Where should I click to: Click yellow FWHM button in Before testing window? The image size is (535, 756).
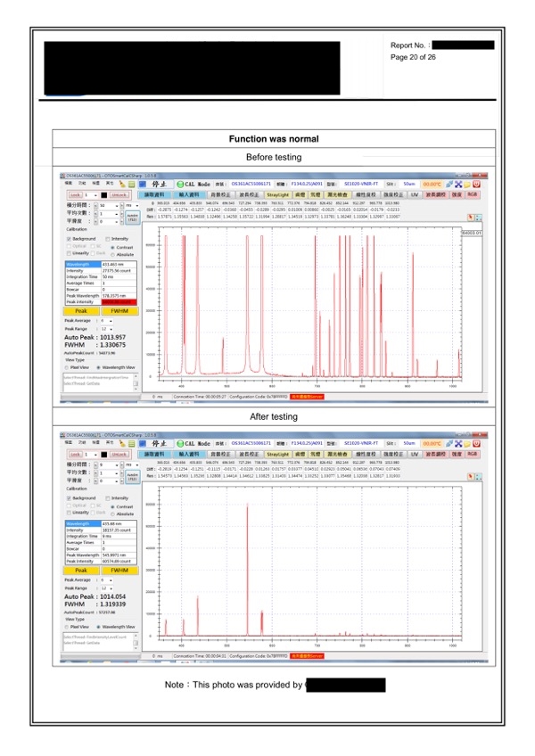119,311
